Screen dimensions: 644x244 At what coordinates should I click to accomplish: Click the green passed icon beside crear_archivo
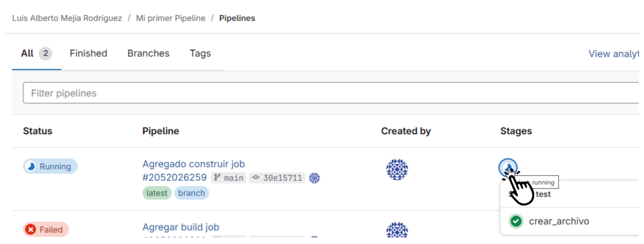click(x=516, y=221)
